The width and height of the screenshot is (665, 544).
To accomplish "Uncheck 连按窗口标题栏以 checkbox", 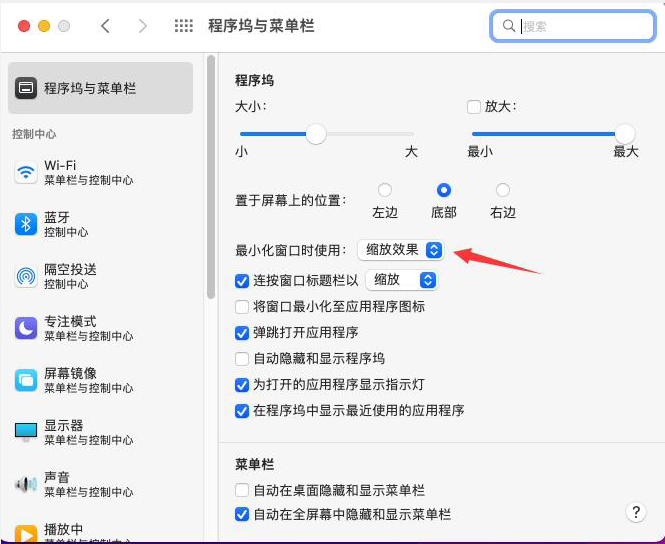I will coord(242,281).
